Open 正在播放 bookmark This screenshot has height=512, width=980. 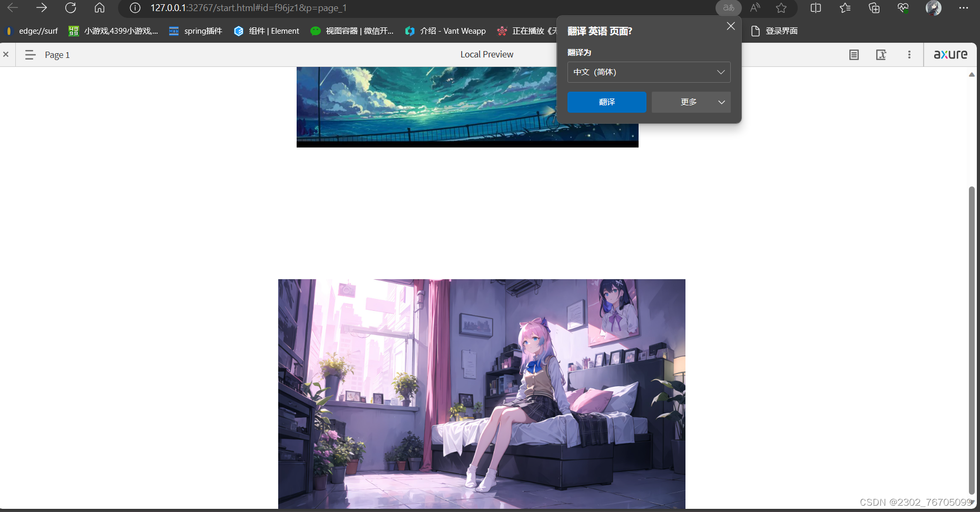526,31
